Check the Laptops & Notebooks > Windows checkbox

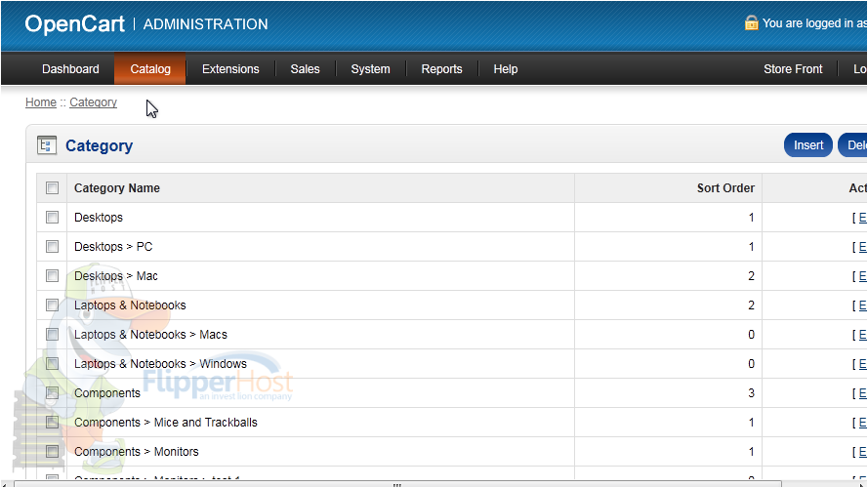pyautogui.click(x=52, y=364)
